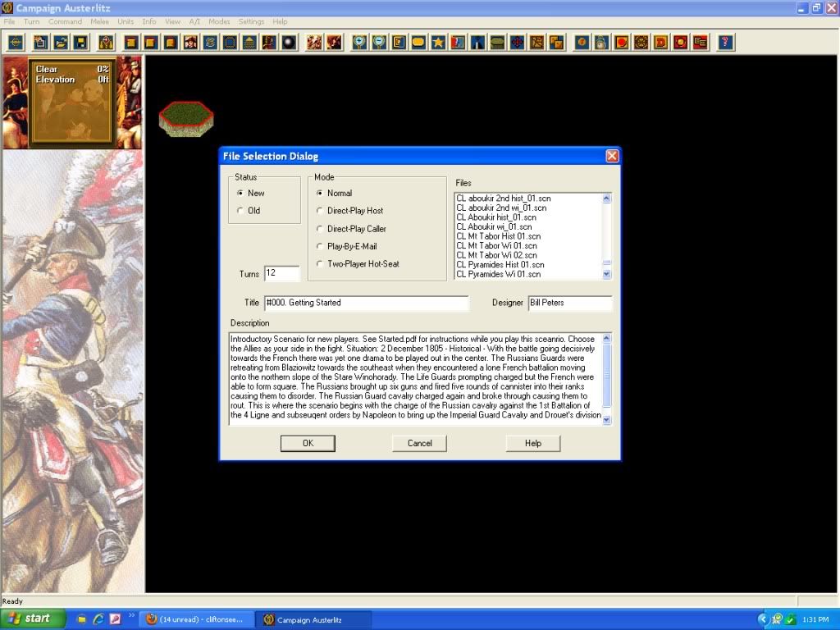Click the round wheel toolbar icon
The height and width of the screenshot is (630, 840).
pyautogui.click(x=641, y=43)
